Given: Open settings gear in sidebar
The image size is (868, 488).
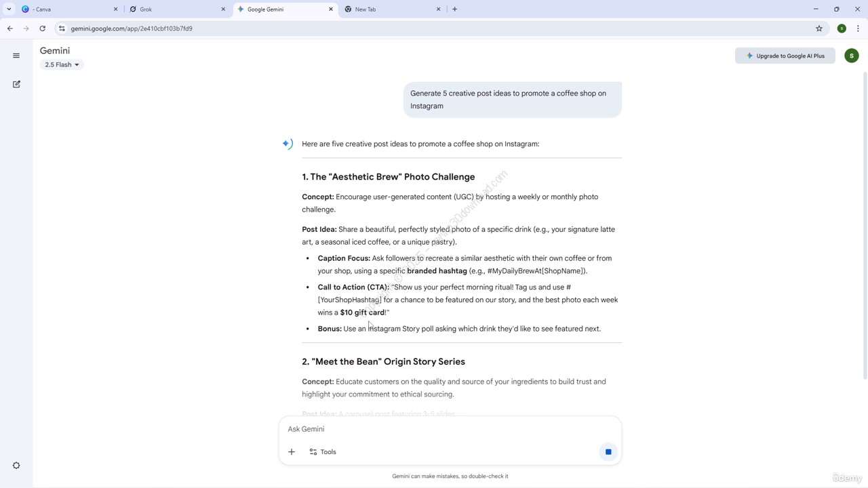Looking at the screenshot, I should [16, 466].
